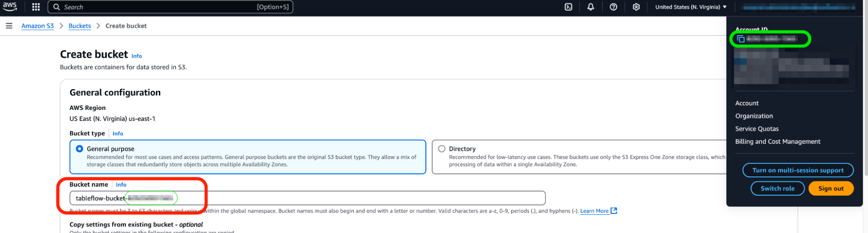The width and height of the screenshot is (868, 233).
Task: Open the help question mark icon
Action: 614,7
